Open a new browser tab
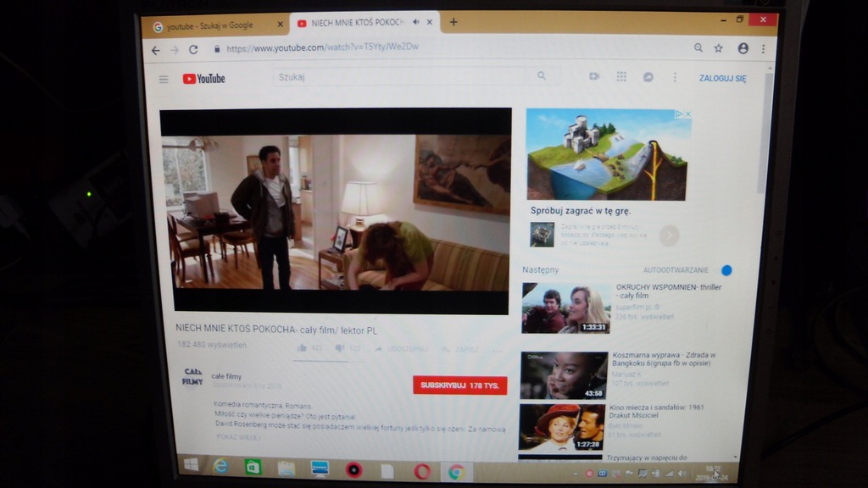Image resolution: width=868 pixels, height=488 pixels. point(453,22)
